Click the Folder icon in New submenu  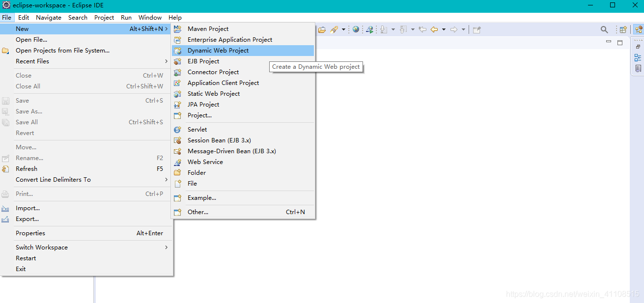(178, 173)
